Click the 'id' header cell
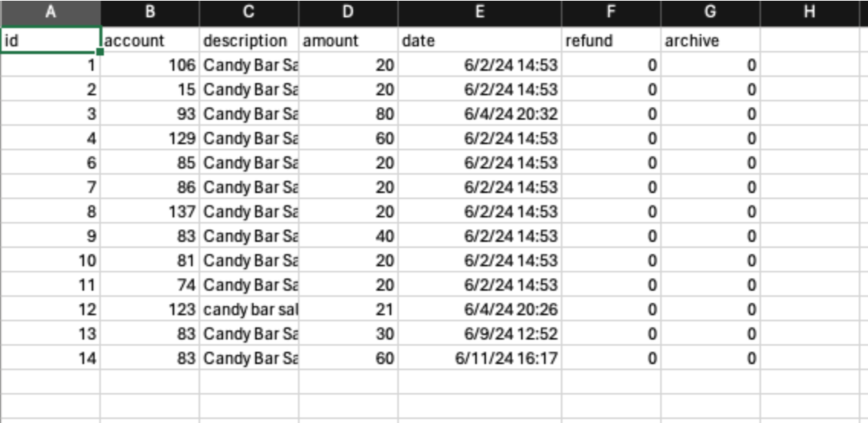 (x=50, y=40)
